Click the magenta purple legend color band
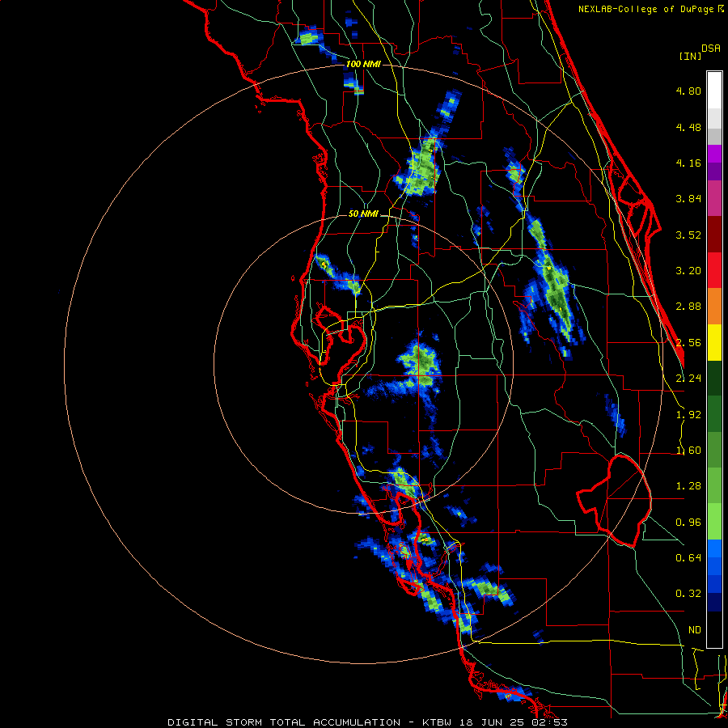The image size is (728, 728). pos(714,154)
